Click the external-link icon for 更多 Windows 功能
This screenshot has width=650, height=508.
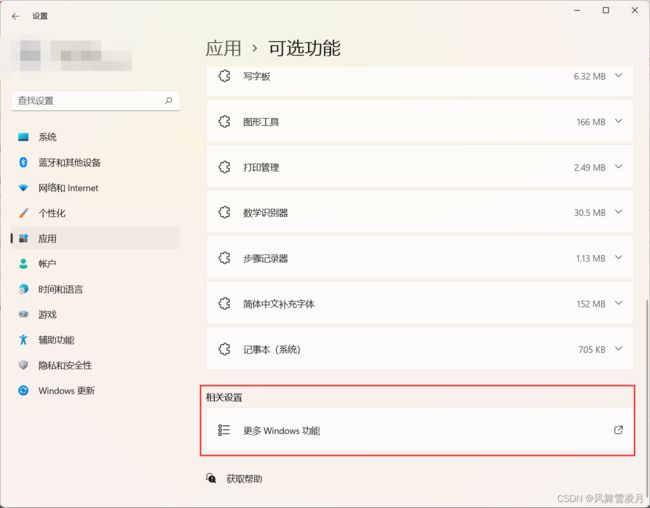click(x=618, y=430)
